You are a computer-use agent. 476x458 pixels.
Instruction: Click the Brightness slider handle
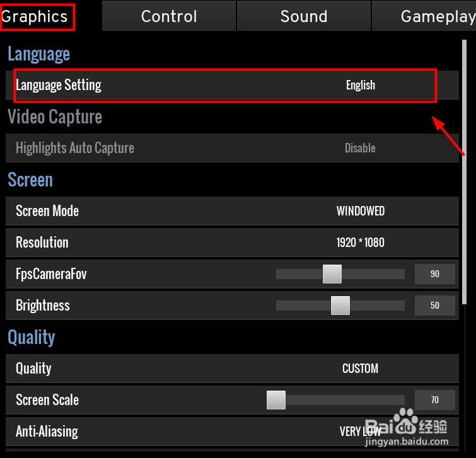pyautogui.click(x=340, y=306)
